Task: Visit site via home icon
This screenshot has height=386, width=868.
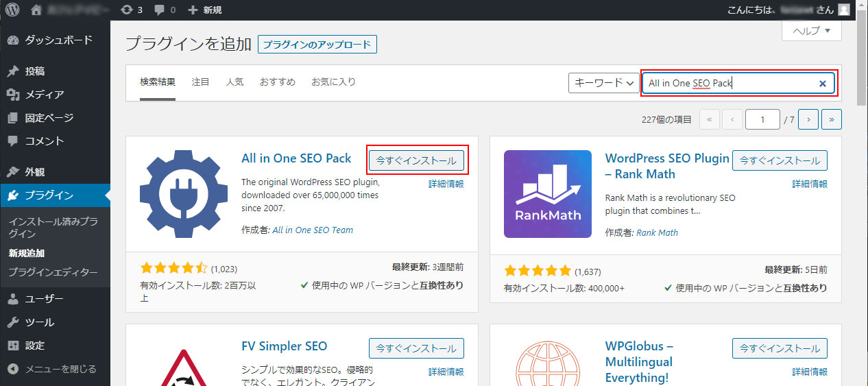Action: point(36,10)
